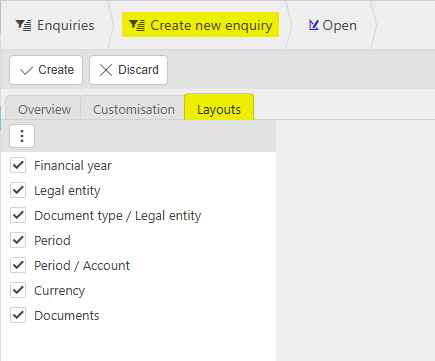Deselect the Currency layout checkbox
435x361 pixels.
click(x=18, y=290)
